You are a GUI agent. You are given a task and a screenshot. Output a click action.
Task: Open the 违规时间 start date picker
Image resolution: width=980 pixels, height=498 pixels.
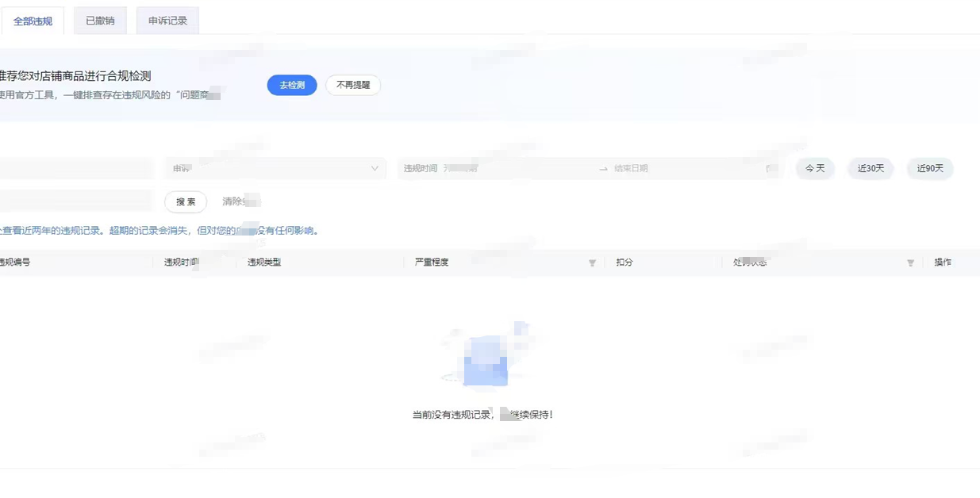tap(492, 168)
